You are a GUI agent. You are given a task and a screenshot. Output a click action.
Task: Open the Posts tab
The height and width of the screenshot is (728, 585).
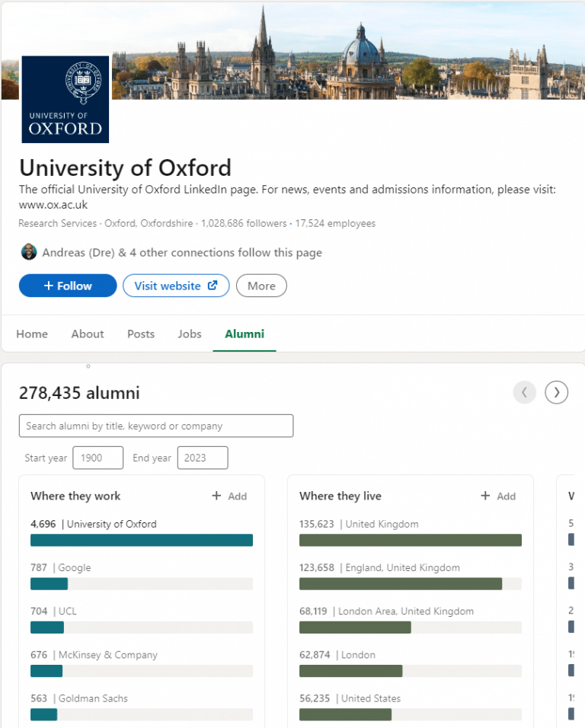[x=141, y=334]
